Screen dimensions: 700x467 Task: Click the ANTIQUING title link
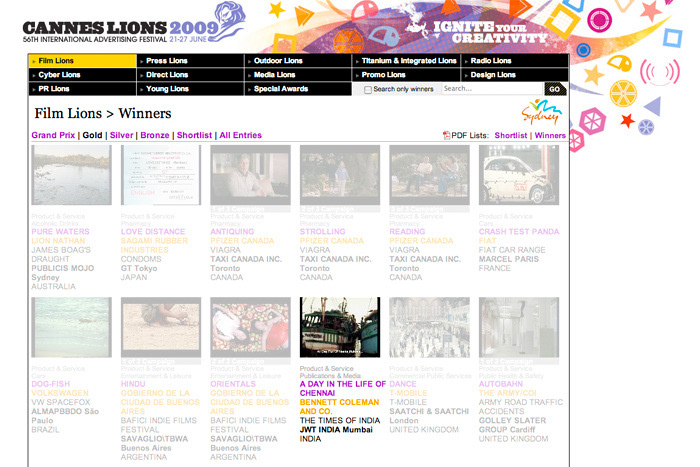[x=232, y=232]
